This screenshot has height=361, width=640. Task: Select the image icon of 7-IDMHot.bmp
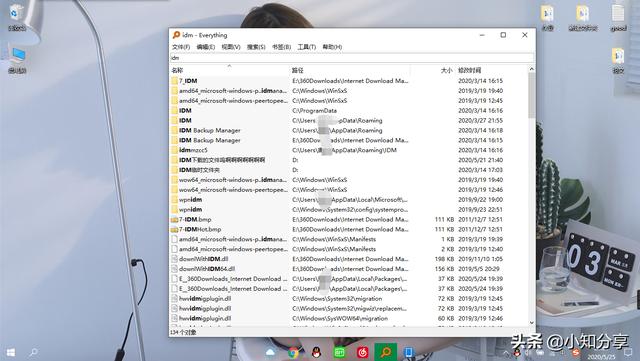coord(174,229)
